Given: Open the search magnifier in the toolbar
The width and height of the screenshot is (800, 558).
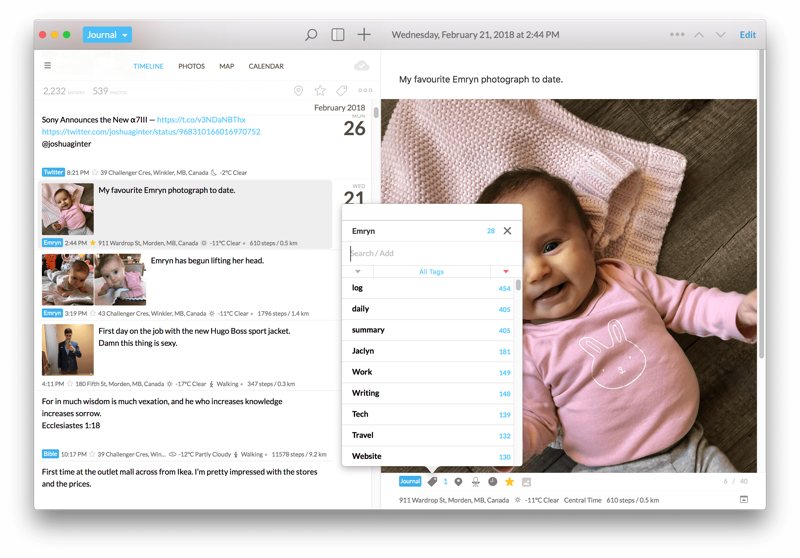Looking at the screenshot, I should 311,35.
